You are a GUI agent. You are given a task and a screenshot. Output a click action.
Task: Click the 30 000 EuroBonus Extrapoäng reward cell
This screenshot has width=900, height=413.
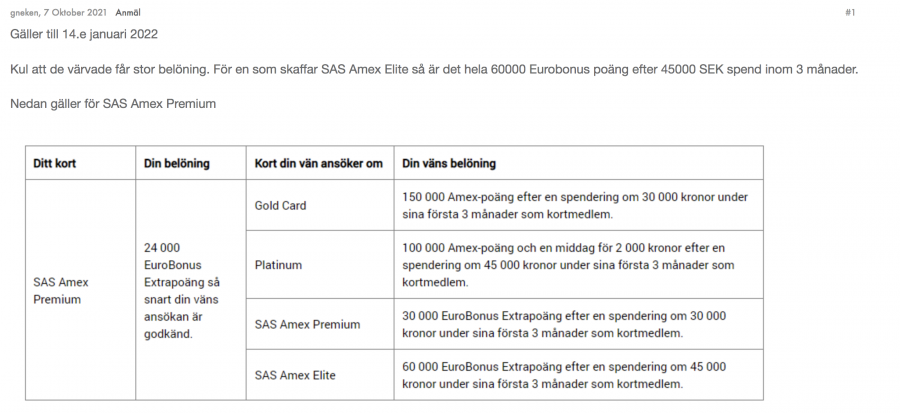point(563,323)
